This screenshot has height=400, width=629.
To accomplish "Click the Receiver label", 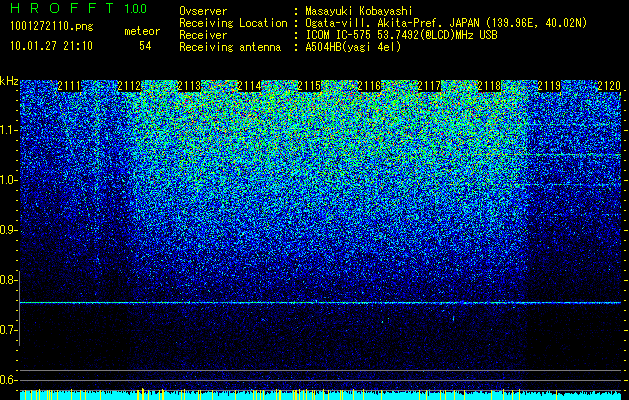I will point(203,35).
